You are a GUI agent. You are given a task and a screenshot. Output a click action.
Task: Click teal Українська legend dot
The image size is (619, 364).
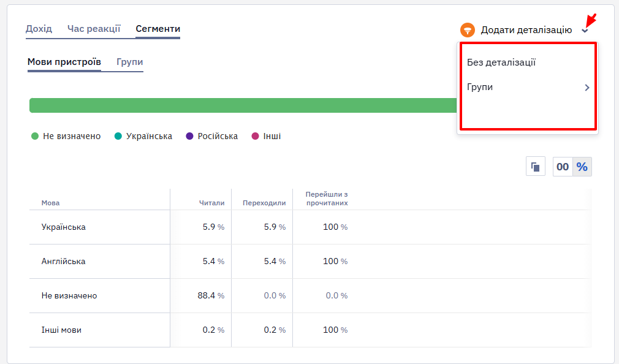pos(118,136)
